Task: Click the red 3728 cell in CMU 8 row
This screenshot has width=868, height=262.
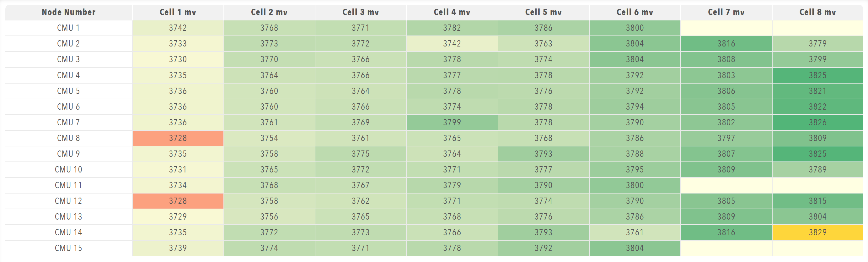Action: click(x=178, y=138)
